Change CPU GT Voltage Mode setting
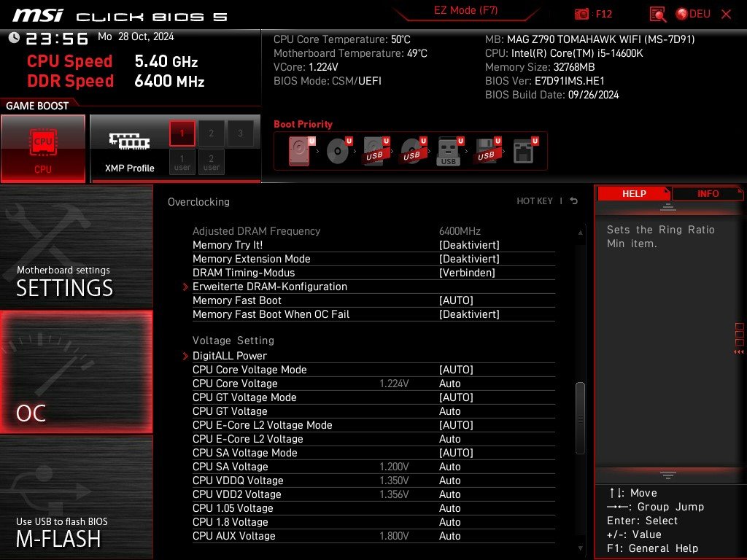 456,397
